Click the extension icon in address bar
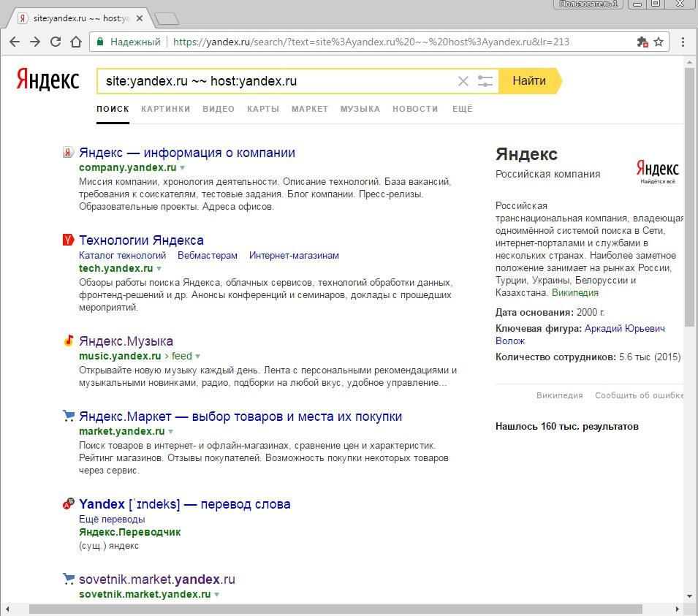Image resolution: width=698 pixels, height=616 pixels. tap(642, 42)
